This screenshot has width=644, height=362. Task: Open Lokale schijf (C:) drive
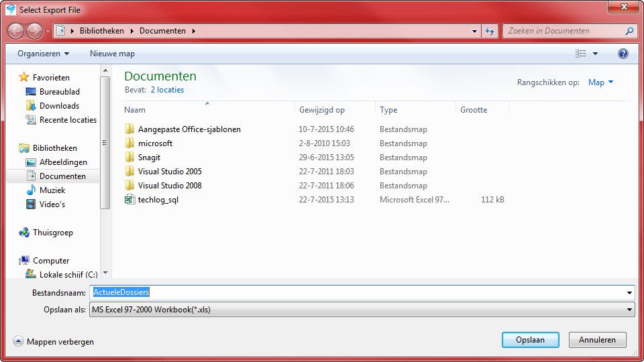pos(68,275)
